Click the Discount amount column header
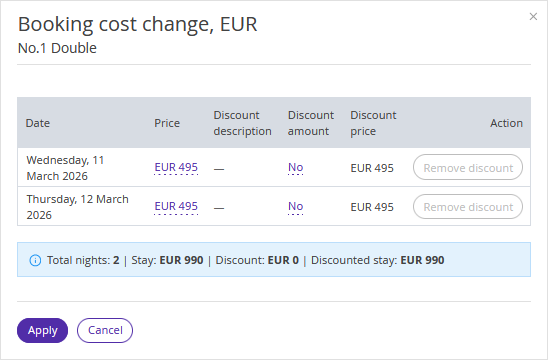The height and width of the screenshot is (360, 548). point(311,123)
